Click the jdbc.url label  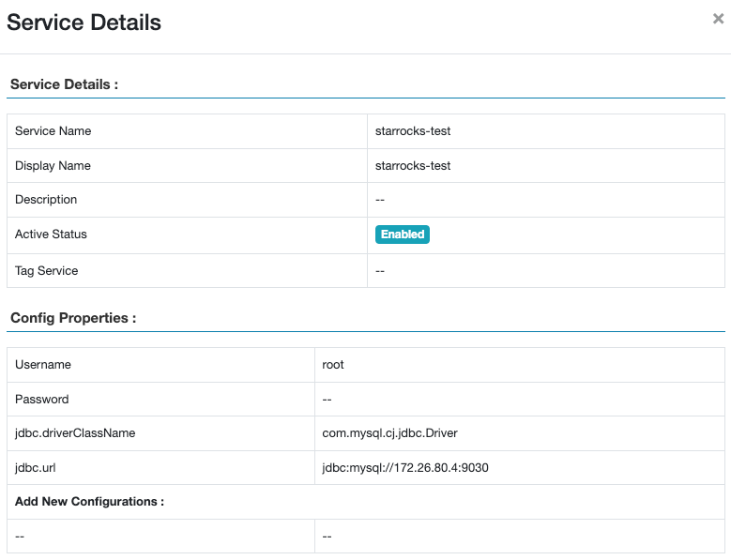point(36,468)
